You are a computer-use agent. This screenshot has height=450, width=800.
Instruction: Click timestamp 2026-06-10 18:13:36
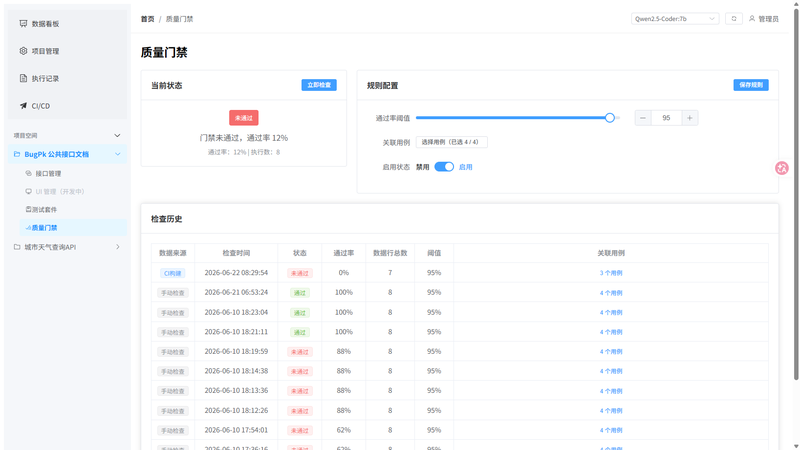coord(236,390)
